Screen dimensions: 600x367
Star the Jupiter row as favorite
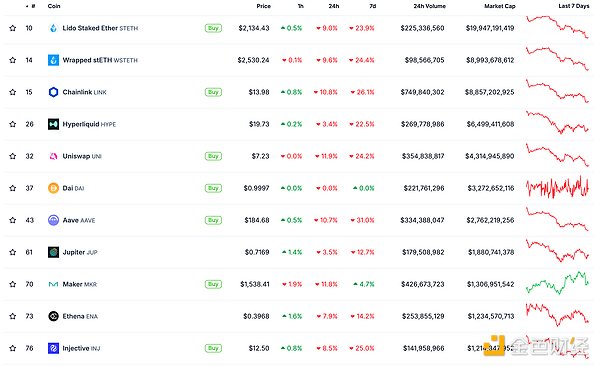tap(13, 252)
